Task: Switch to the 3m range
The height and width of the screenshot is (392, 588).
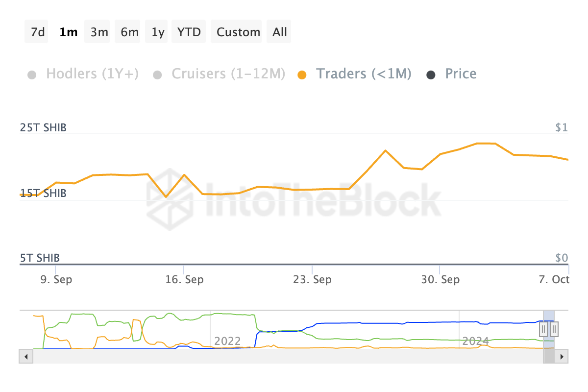Action: [x=98, y=32]
